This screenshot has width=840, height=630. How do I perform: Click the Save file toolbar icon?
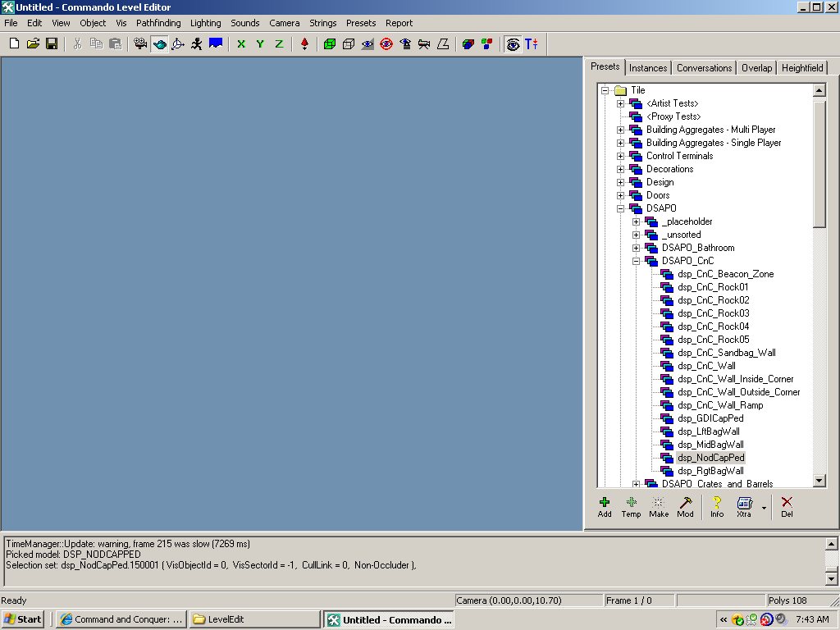(x=52, y=43)
